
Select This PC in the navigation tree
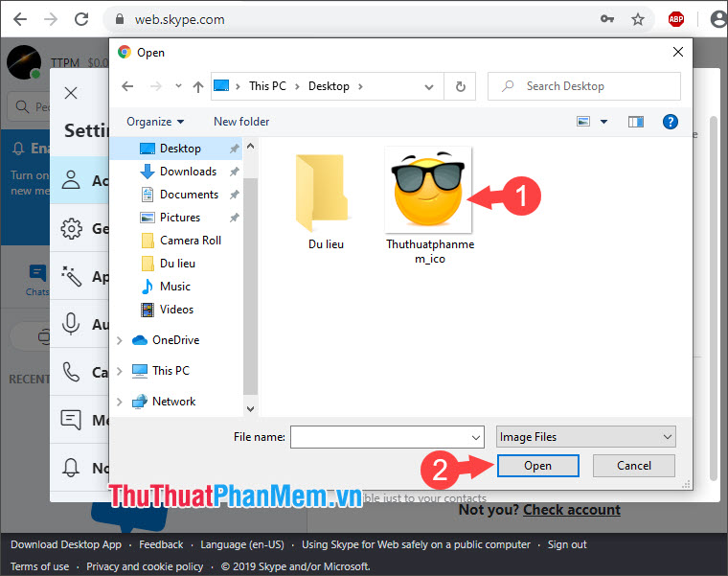(x=171, y=371)
